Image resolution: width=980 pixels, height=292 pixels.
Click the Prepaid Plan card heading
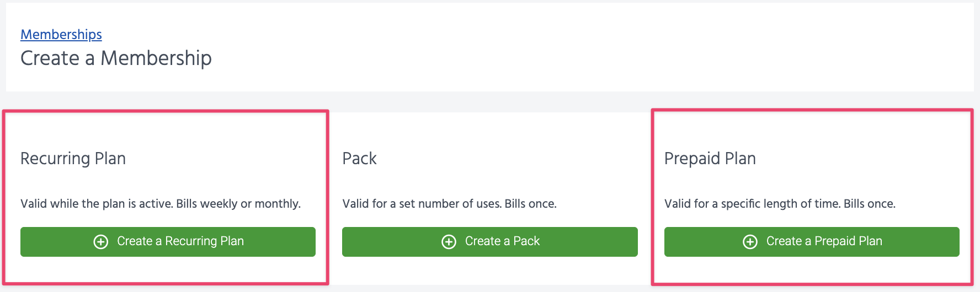(710, 159)
